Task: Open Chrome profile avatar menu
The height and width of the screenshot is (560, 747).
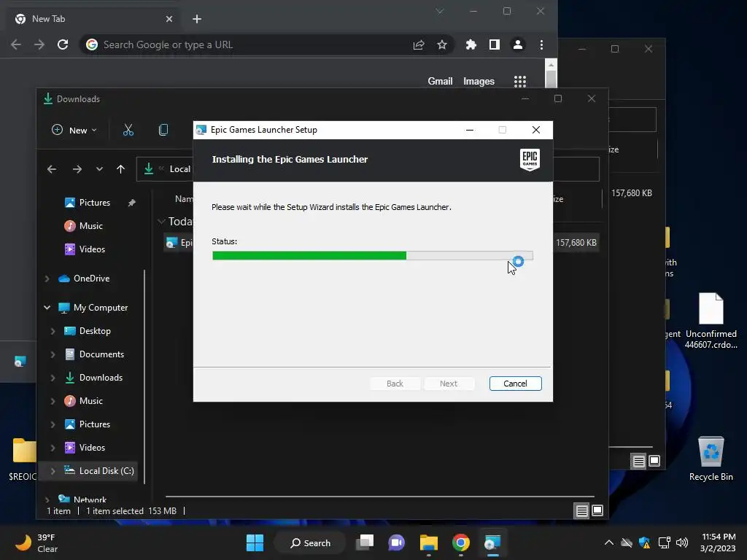Action: [x=517, y=44]
